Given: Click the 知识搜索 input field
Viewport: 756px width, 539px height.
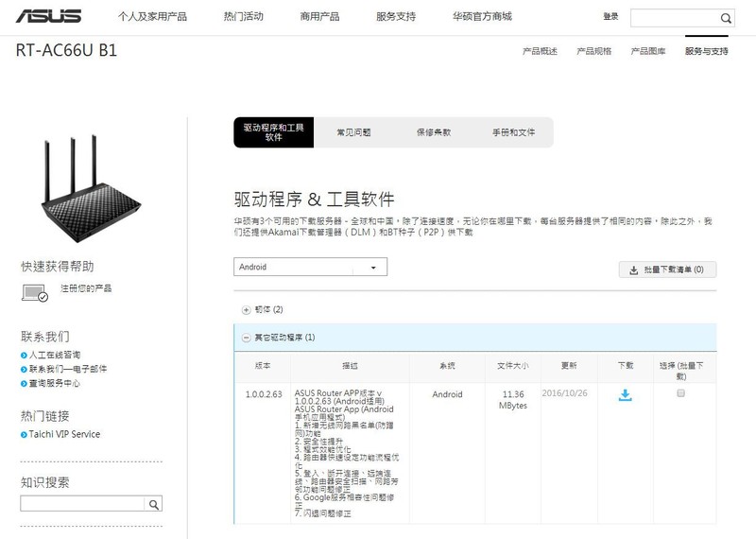Looking at the screenshot, I should click(82, 504).
